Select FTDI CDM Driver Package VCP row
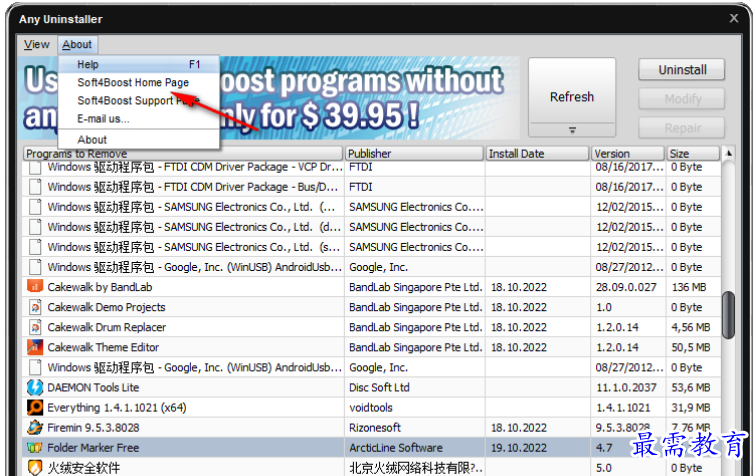This screenshot has height=476, width=754. tap(372, 167)
